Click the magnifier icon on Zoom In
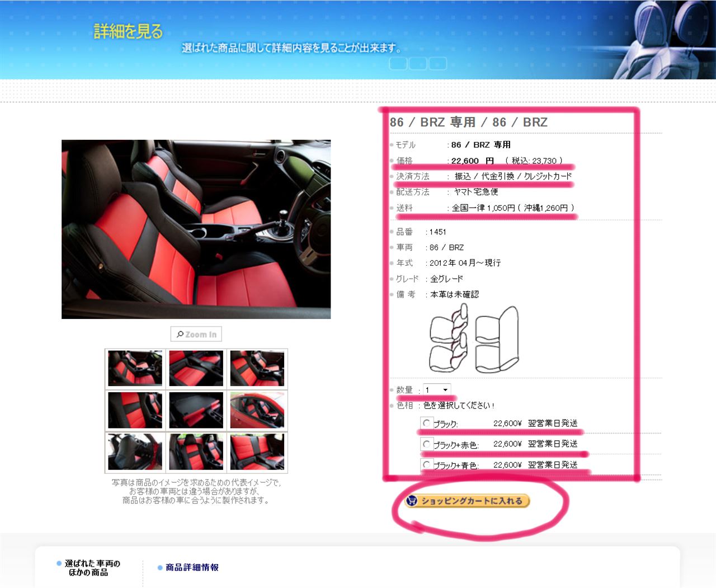 (180, 334)
